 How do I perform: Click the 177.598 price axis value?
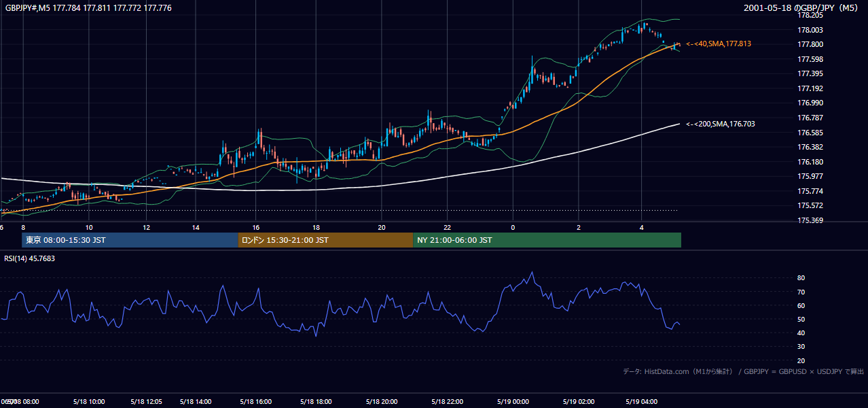coord(810,59)
